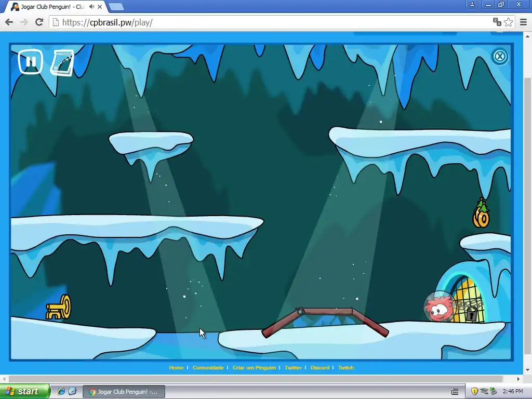
Task: Reload the page with the refresh icon
Action: pos(39,22)
